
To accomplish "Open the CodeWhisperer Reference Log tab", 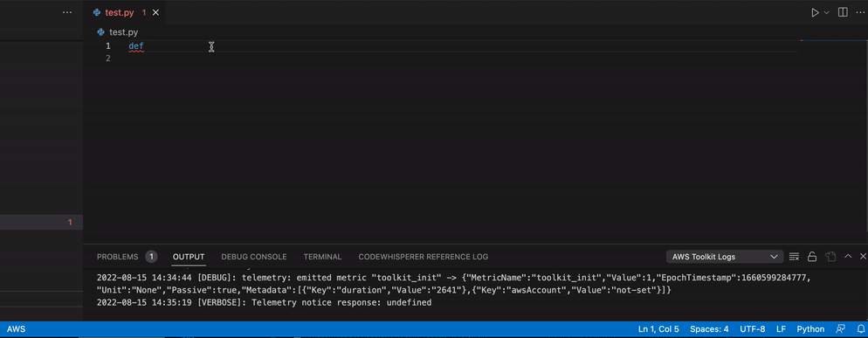I will tap(424, 257).
